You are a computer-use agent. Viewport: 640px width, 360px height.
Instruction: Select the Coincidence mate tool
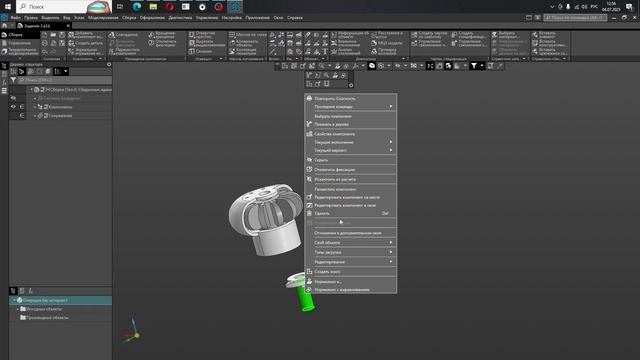coord(124,35)
